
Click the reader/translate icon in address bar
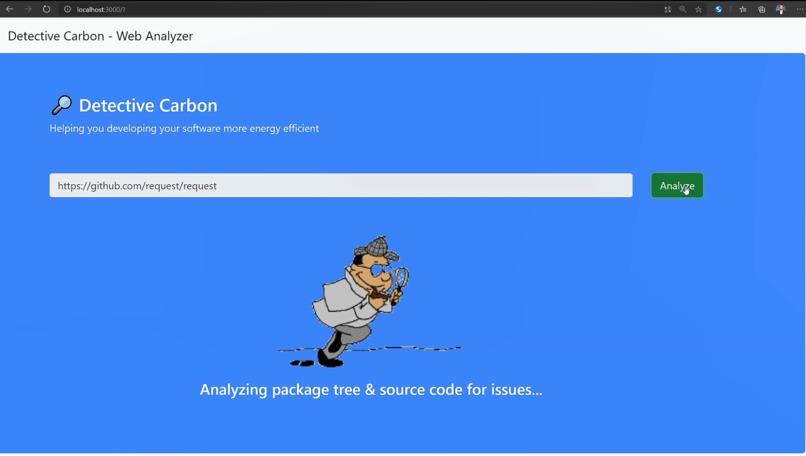click(x=668, y=9)
